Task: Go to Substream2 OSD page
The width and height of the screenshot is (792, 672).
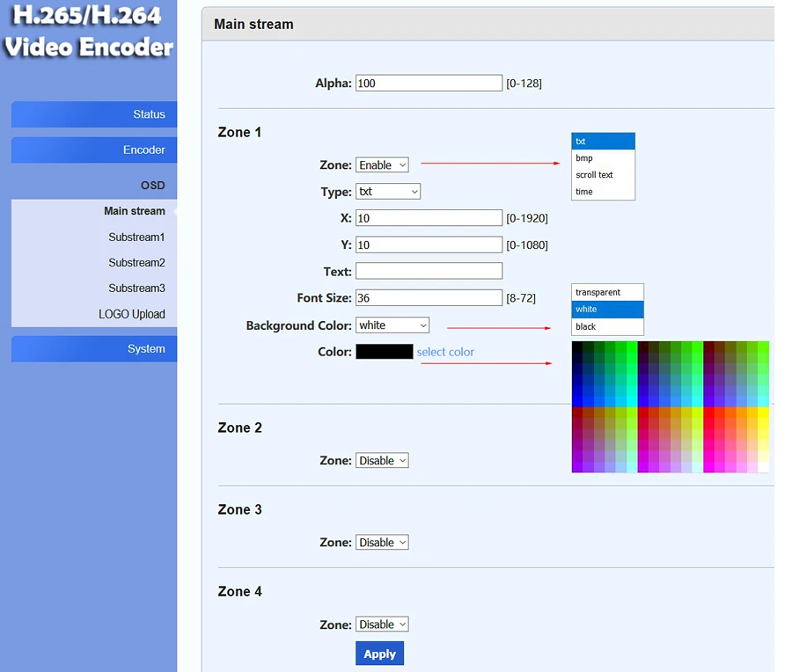Action: pyautogui.click(x=136, y=262)
